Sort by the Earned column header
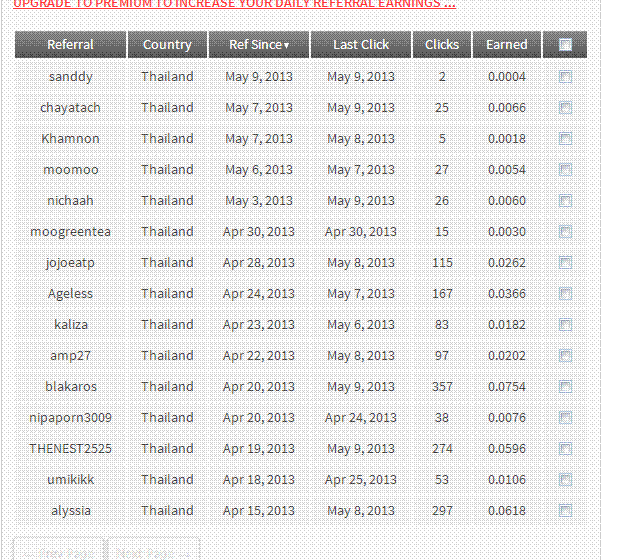The image size is (630, 560). [x=507, y=45]
